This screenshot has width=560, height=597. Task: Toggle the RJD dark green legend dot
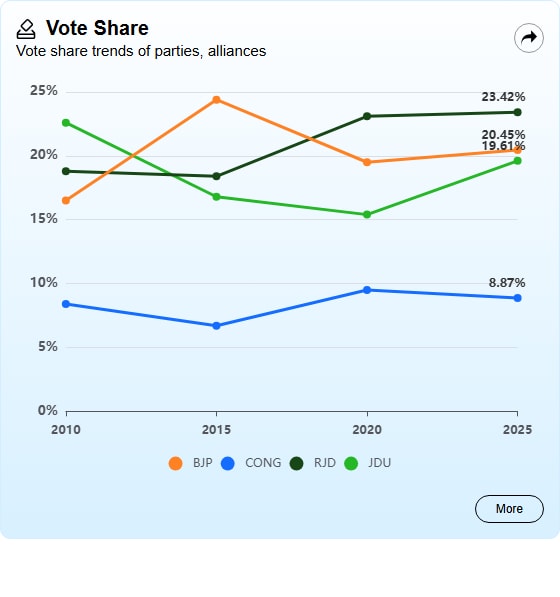coord(297,463)
